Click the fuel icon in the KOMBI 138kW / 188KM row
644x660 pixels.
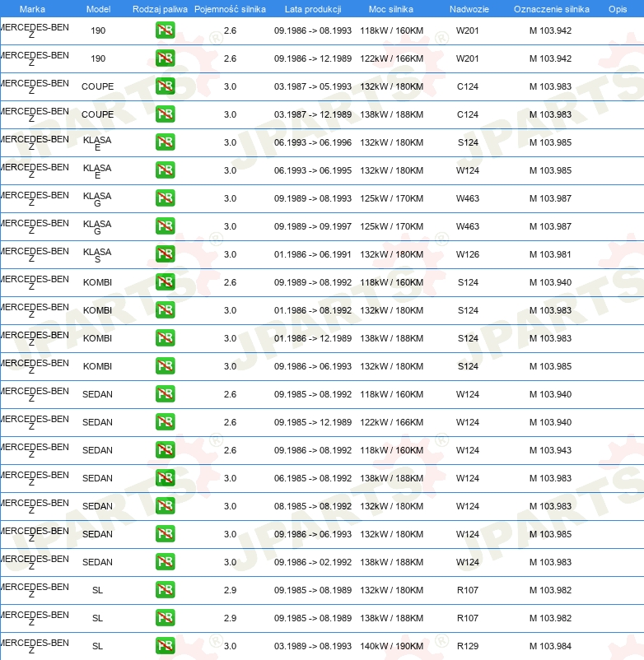click(165, 338)
